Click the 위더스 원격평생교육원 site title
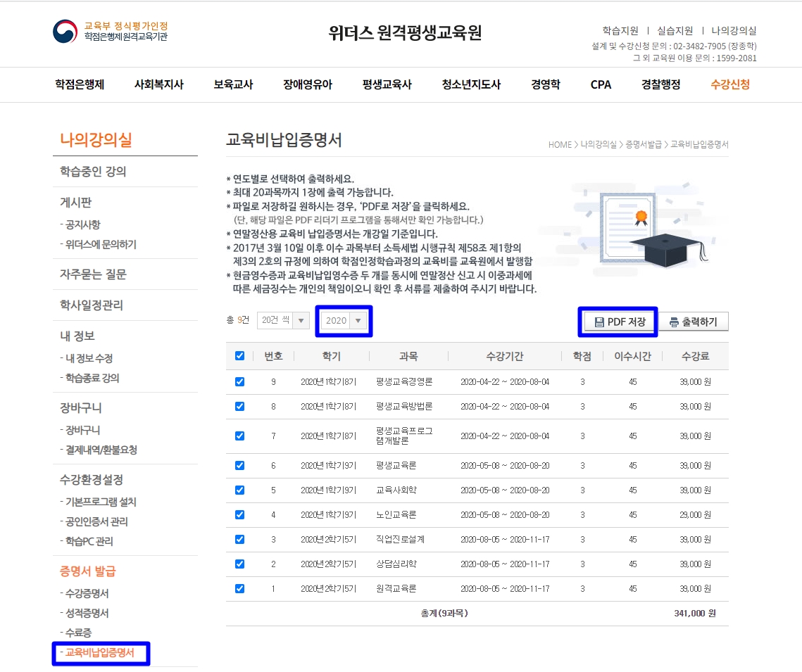This screenshot has height=672, width=802. click(405, 32)
